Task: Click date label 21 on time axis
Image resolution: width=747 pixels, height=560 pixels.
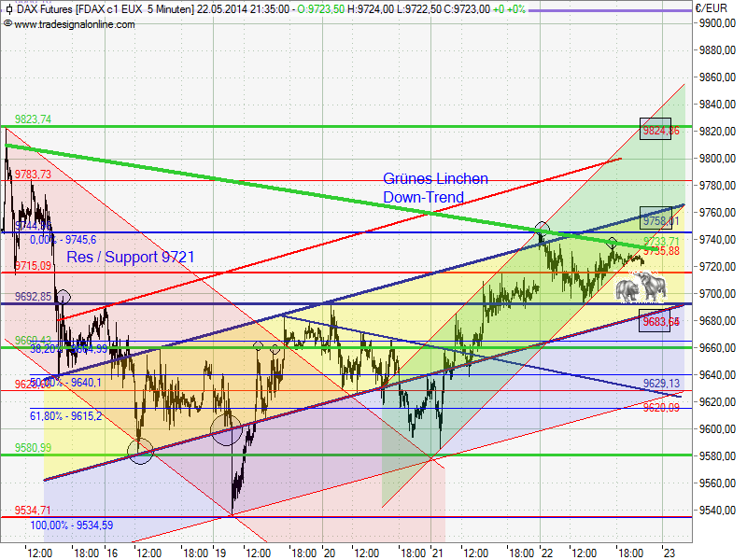Action: click(x=438, y=553)
